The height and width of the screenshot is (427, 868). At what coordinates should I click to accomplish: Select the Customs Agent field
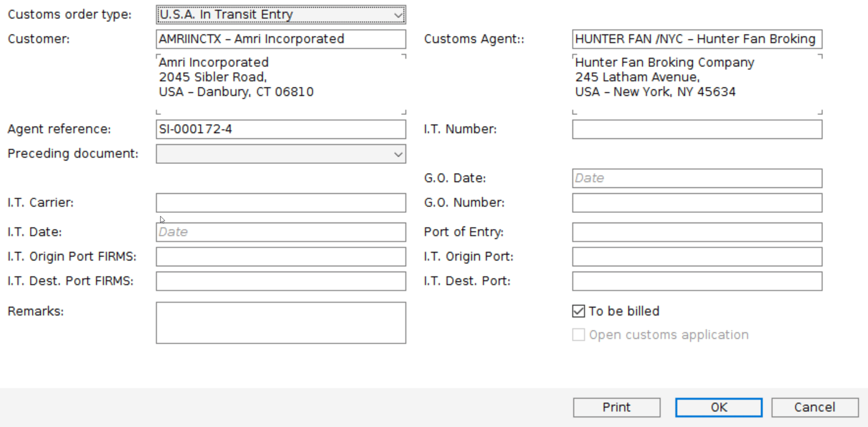pyautogui.click(x=696, y=39)
